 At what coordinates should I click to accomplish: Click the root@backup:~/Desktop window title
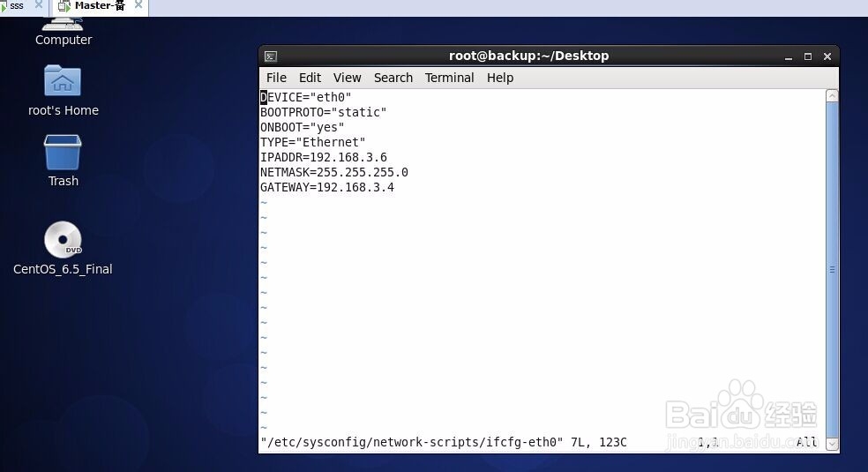click(x=528, y=56)
